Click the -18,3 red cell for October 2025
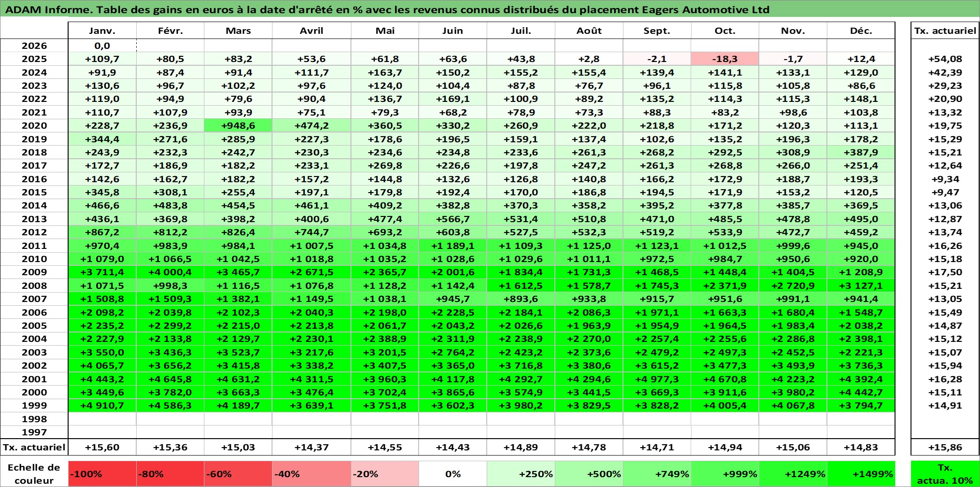 pos(725,59)
